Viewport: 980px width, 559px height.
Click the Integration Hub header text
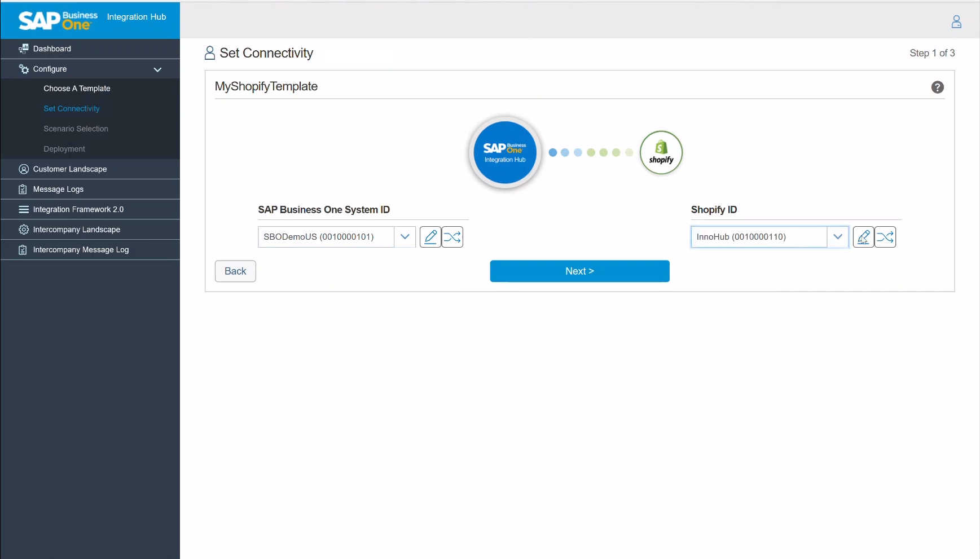click(x=137, y=17)
